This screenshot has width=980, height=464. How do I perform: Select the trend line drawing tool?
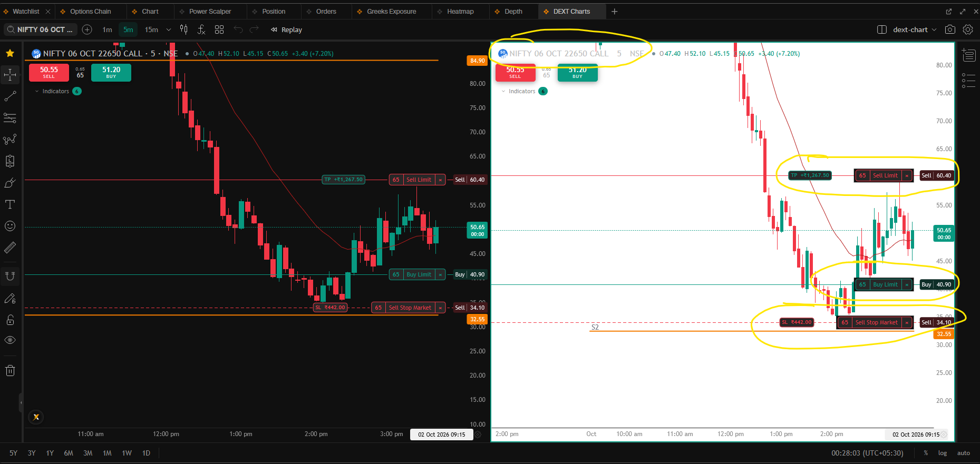click(x=10, y=96)
